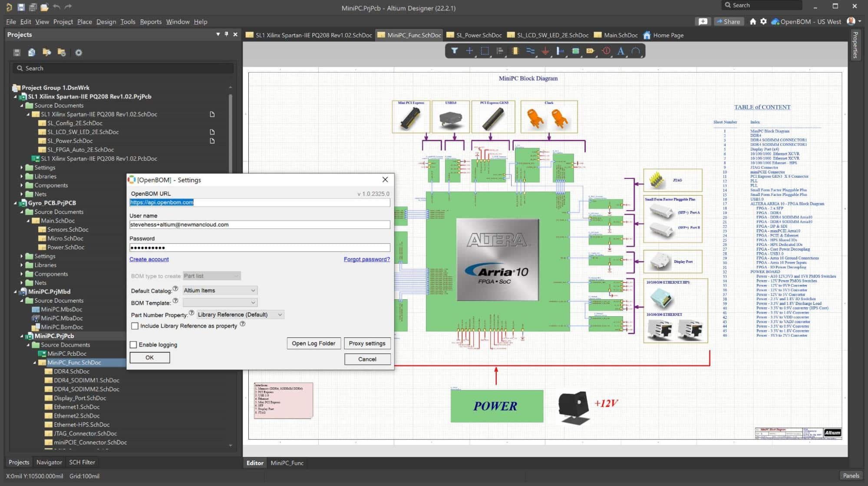Enable the Include Library Reference as property checkbox
This screenshot has width=868, height=486.
point(135,326)
